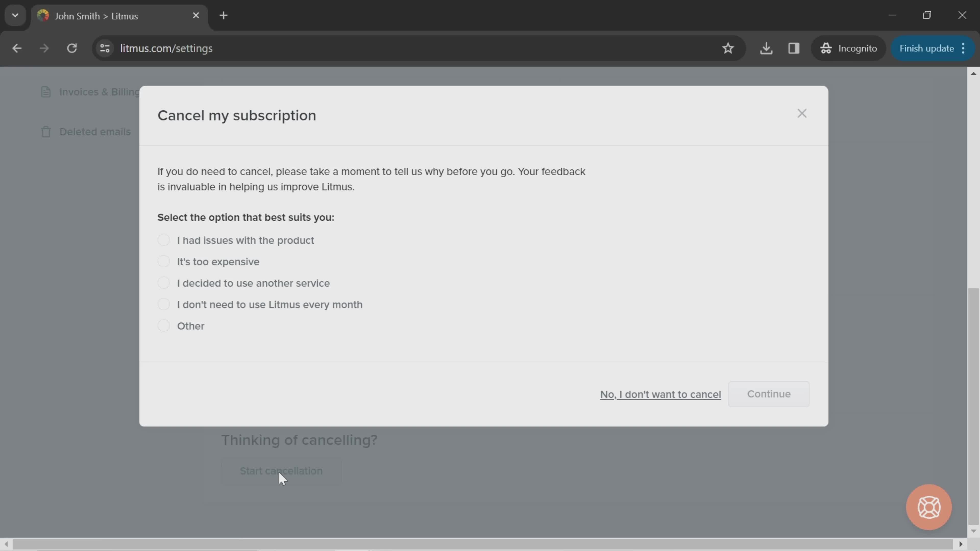980x551 pixels.
Task: Click the download icon in toolbar
Action: click(767, 48)
